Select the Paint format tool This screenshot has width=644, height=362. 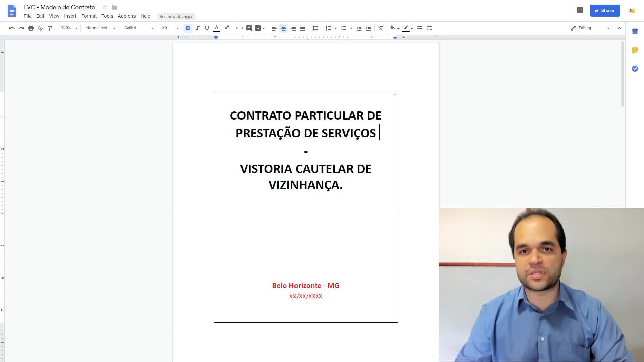click(x=50, y=28)
